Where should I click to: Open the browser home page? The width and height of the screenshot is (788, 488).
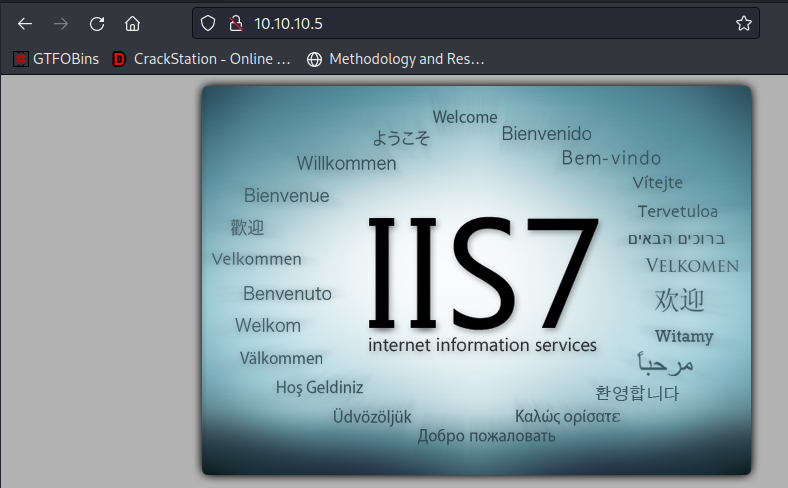coord(133,24)
